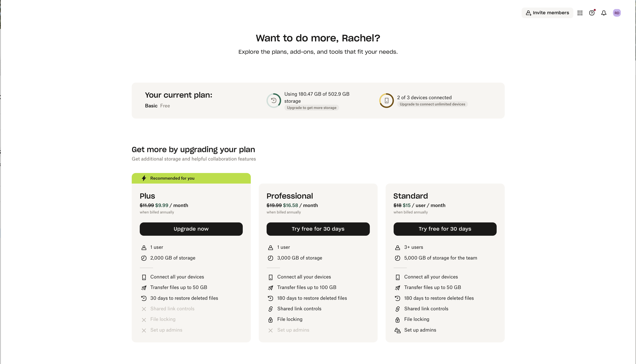Open the help question mark icon
Viewport: 636px width, 364px height.
point(592,13)
